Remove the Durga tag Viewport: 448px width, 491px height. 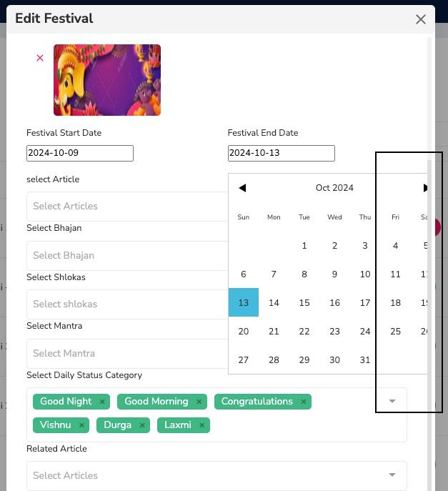coord(142,425)
